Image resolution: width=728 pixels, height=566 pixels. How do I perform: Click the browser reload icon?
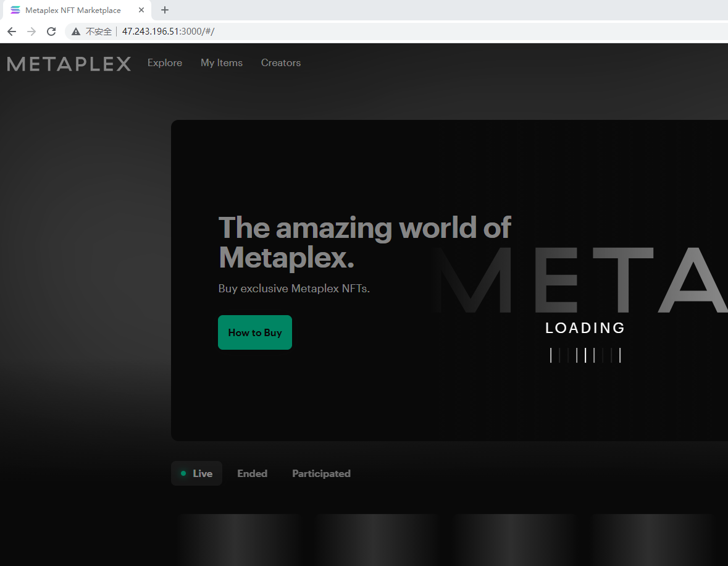point(51,31)
